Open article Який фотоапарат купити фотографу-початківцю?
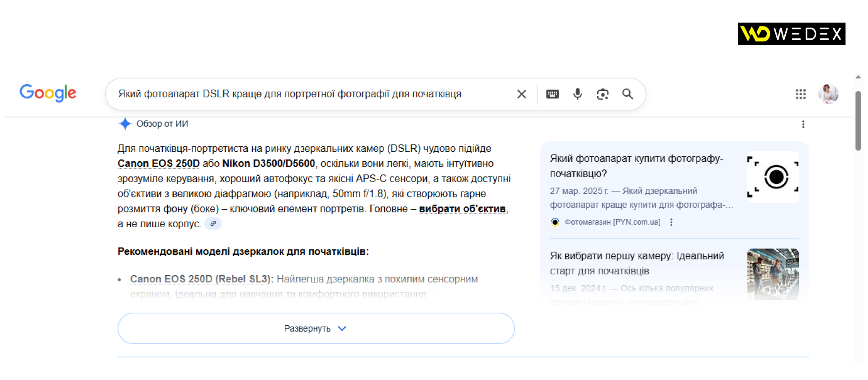Image resolution: width=868 pixels, height=380 pixels. 637,166
